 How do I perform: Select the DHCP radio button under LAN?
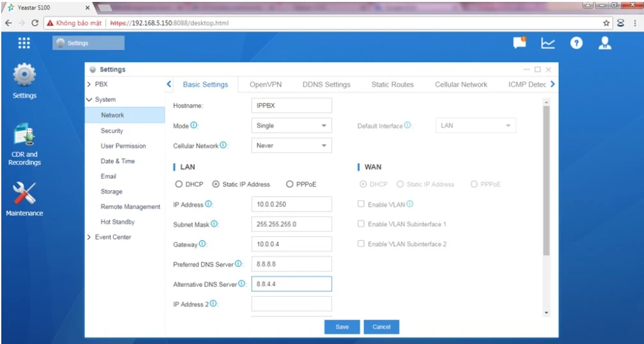(x=179, y=184)
